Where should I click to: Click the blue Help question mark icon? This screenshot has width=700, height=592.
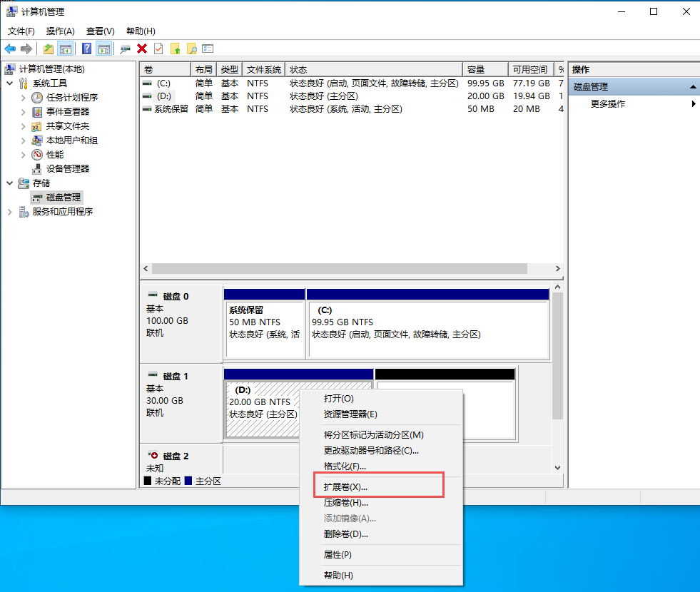86,49
